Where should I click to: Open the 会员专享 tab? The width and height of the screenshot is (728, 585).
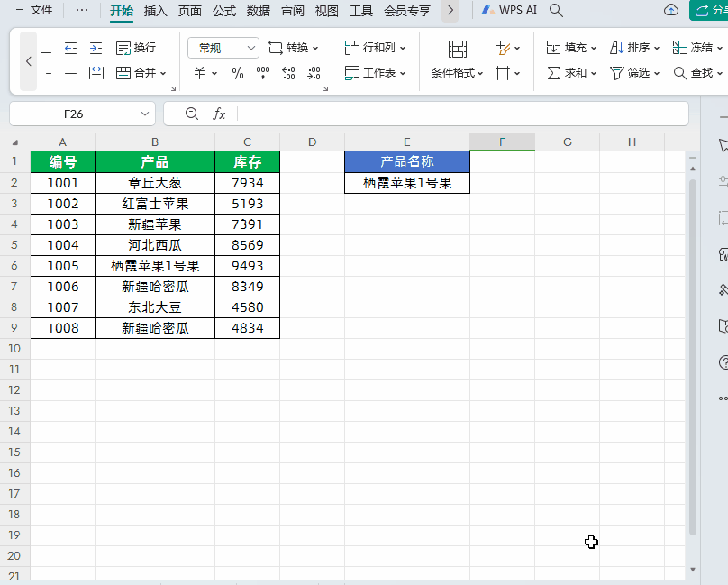407,11
